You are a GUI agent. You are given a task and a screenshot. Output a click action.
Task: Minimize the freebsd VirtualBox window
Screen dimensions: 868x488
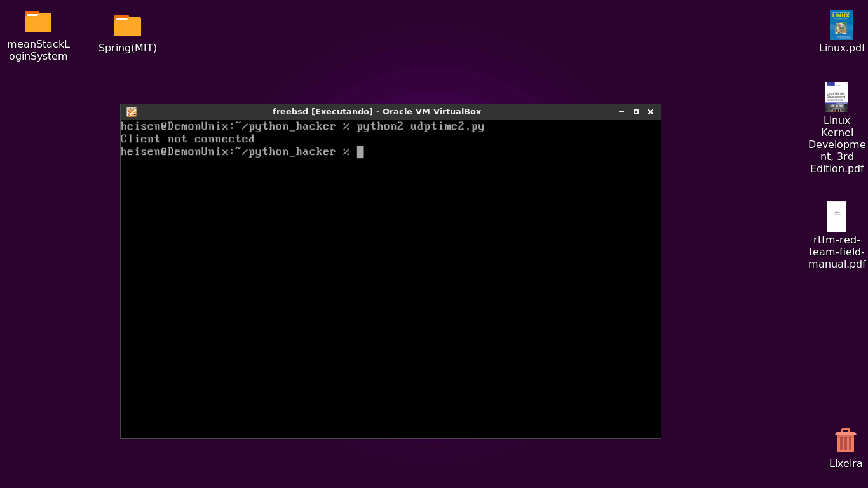click(x=621, y=112)
